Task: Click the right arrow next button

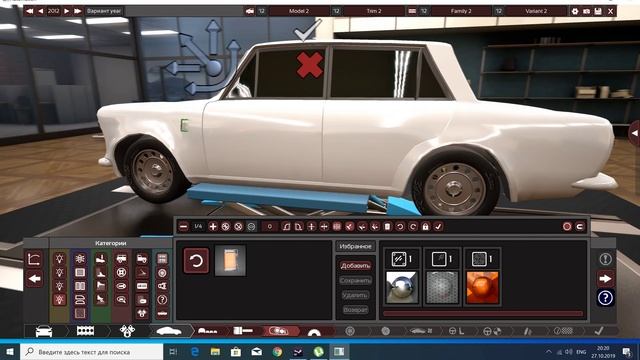Action: tap(605, 279)
